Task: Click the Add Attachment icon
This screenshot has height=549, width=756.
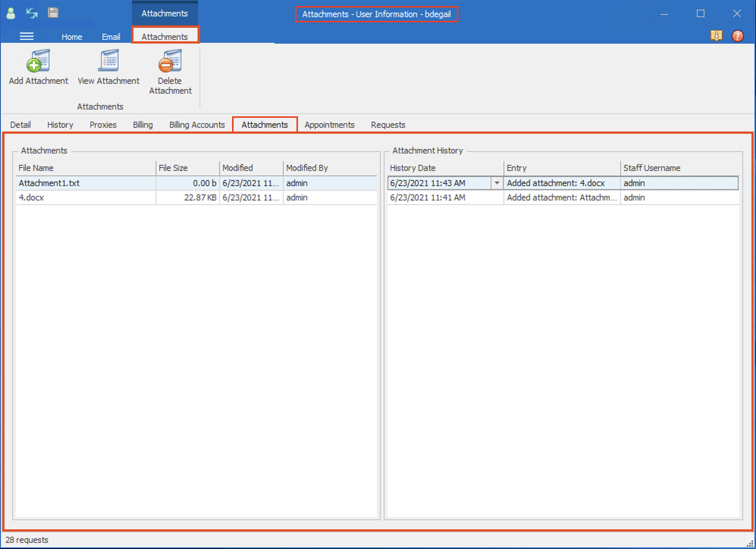Action: 38,62
